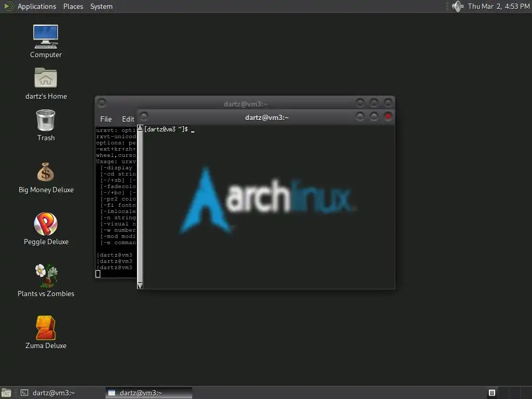Click 'Usage: urxv' line in background terminal

116,162
